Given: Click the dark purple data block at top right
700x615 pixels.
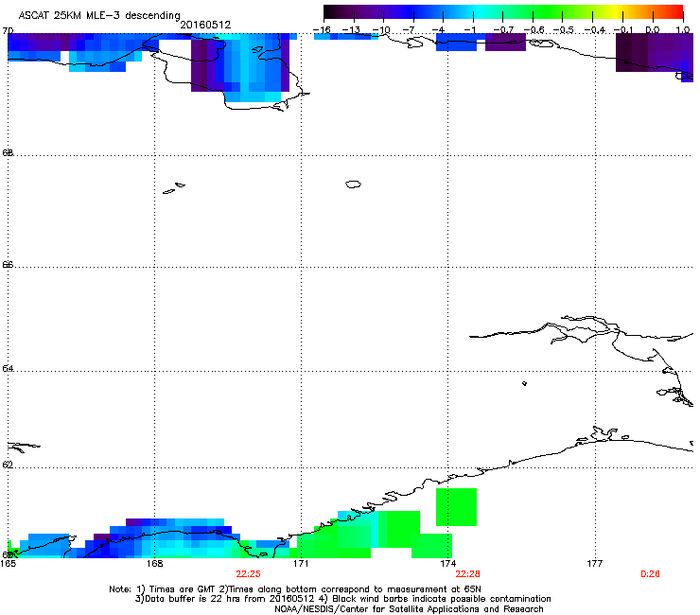Looking at the screenshot, I should coord(655,52).
